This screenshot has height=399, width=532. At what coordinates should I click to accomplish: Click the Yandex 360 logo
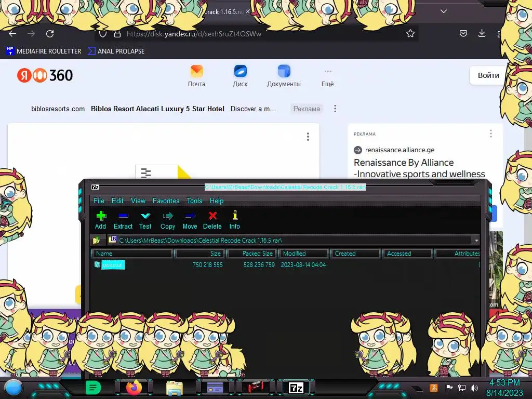pyautogui.click(x=45, y=75)
